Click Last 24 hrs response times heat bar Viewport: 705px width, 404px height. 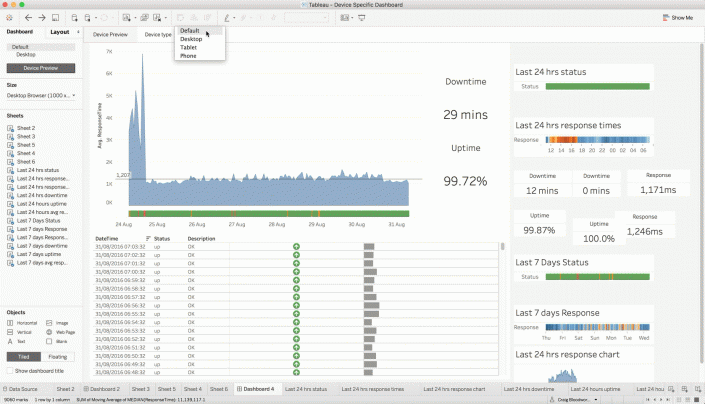[x=598, y=140]
